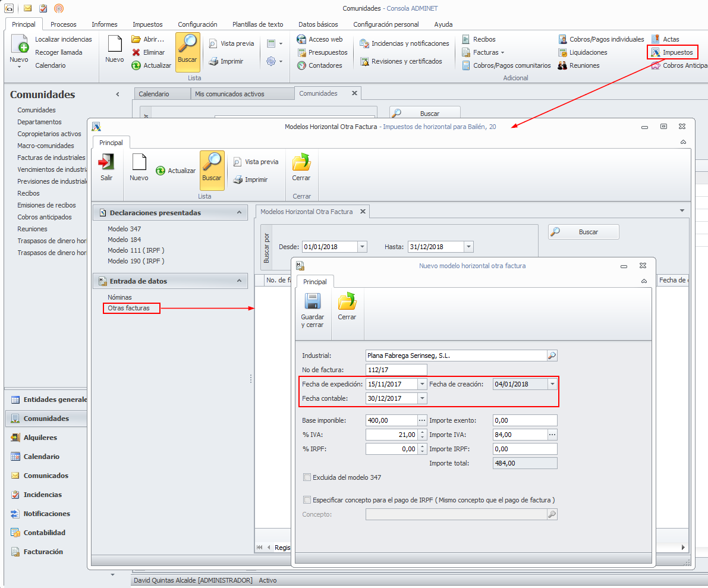Click Industrial field search magnifier
Viewport: 708px width, 588px height.
pos(552,356)
